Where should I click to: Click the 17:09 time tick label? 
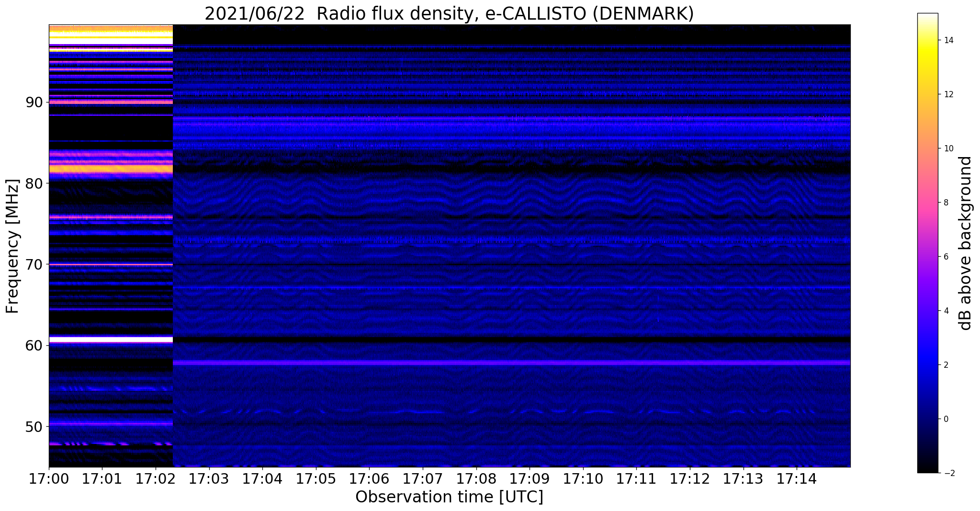pyautogui.click(x=529, y=479)
